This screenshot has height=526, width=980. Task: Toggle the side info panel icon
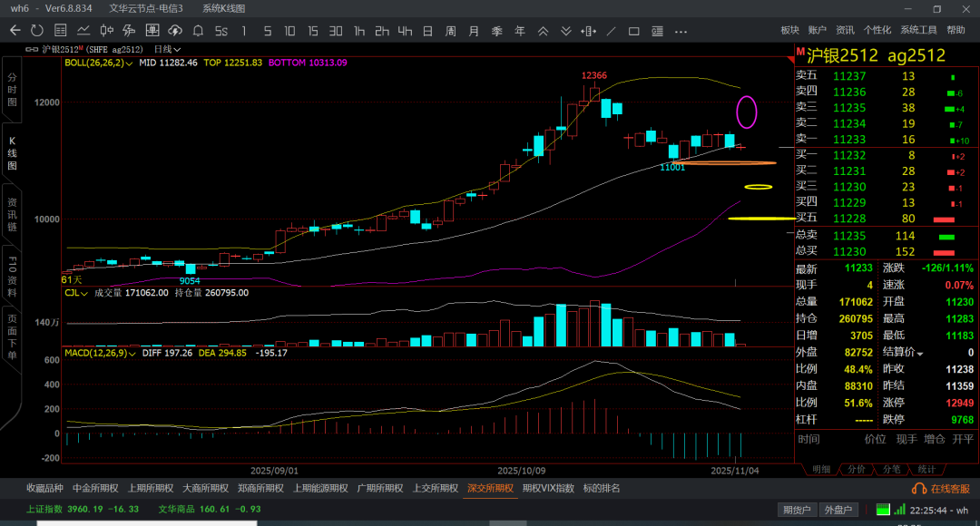point(657,31)
